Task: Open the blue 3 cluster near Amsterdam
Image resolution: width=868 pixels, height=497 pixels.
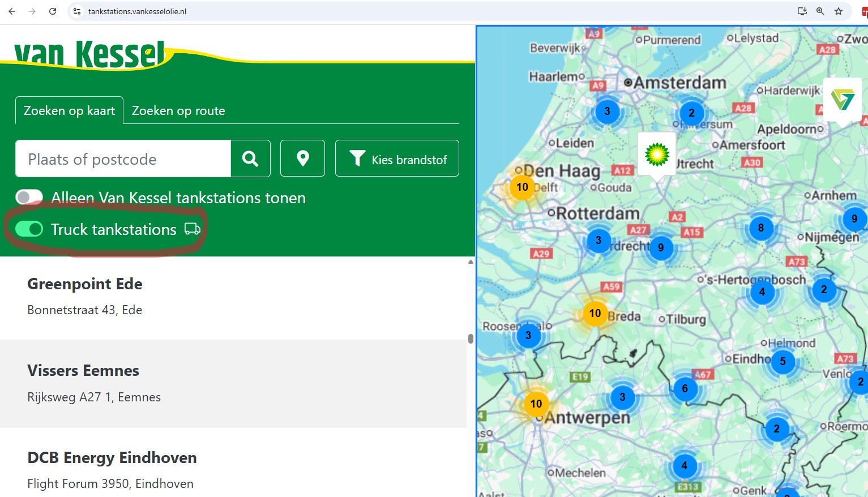Action: click(x=607, y=111)
